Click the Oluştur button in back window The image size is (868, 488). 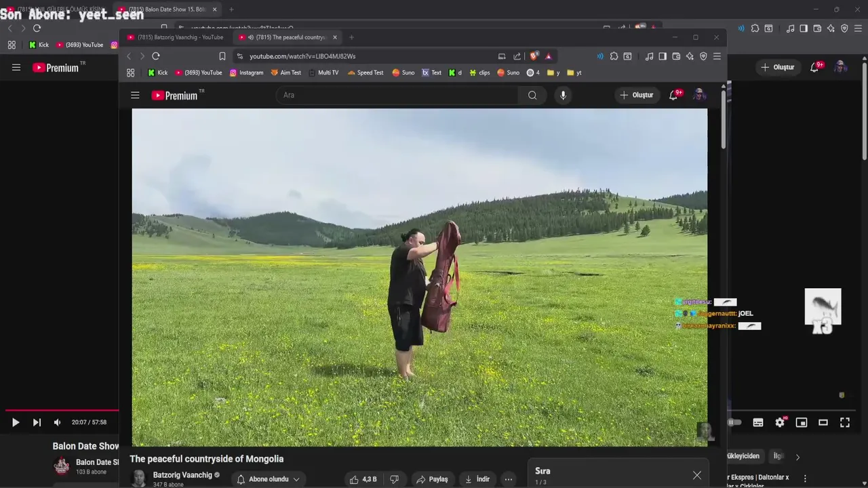[x=777, y=67]
